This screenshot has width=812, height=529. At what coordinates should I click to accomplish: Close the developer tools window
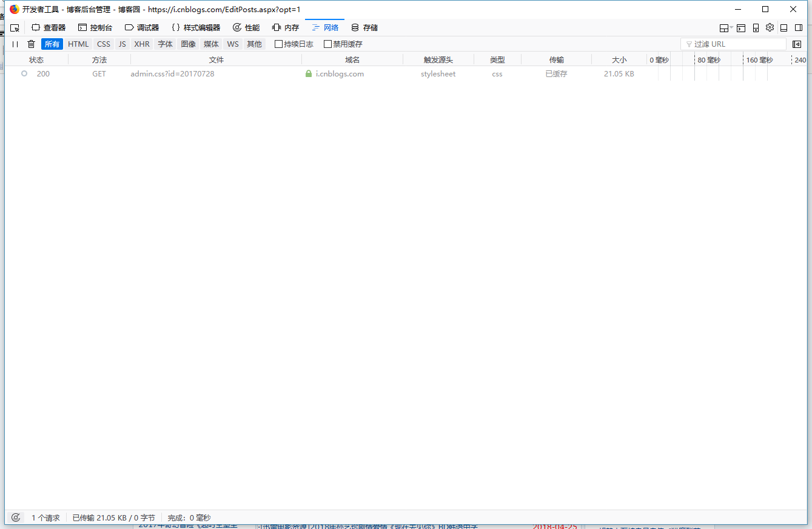point(793,9)
